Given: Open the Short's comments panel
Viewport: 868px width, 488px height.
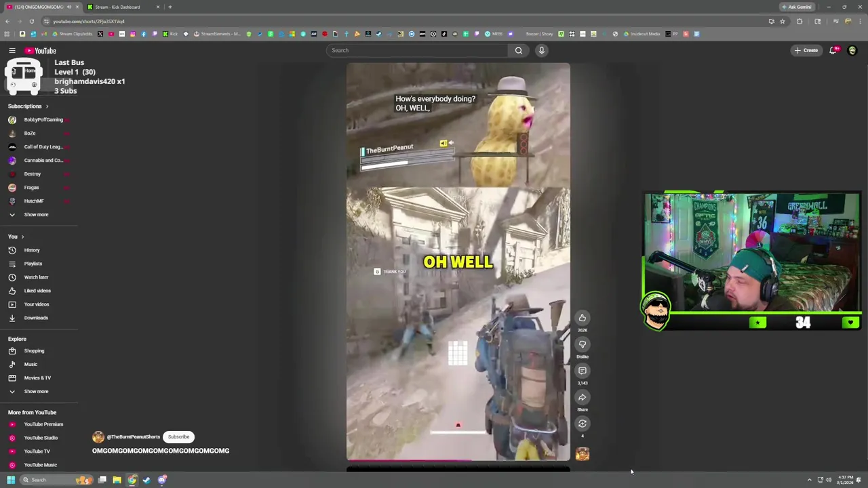Looking at the screenshot, I should 583,371.
